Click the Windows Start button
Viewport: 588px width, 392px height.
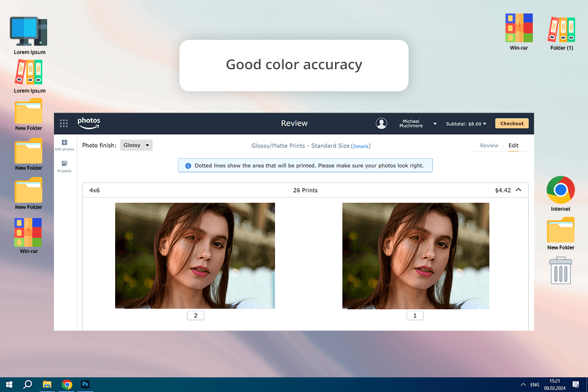click(9, 385)
